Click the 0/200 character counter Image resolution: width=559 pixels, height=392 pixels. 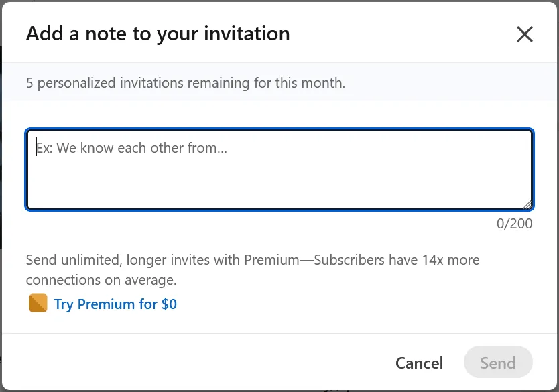tap(515, 224)
